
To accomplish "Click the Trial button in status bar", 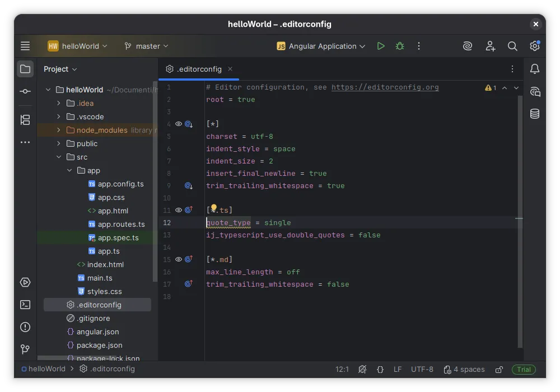I will pos(524,370).
